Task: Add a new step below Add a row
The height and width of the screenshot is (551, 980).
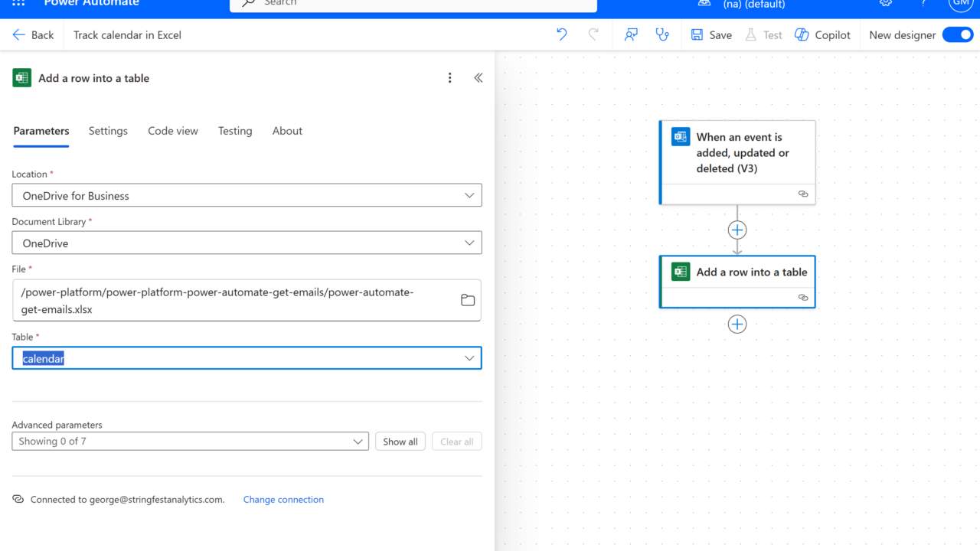Action: click(x=737, y=324)
